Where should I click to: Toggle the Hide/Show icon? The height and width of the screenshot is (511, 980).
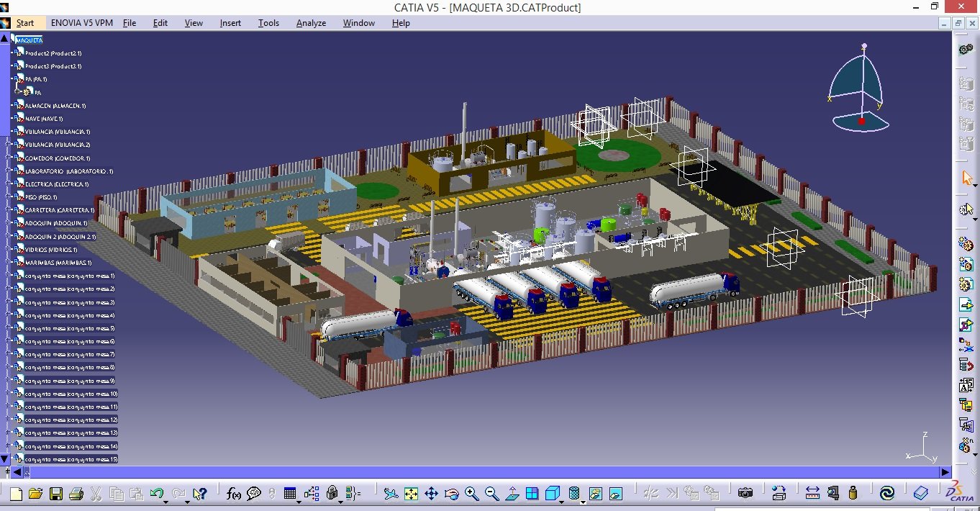[595, 494]
